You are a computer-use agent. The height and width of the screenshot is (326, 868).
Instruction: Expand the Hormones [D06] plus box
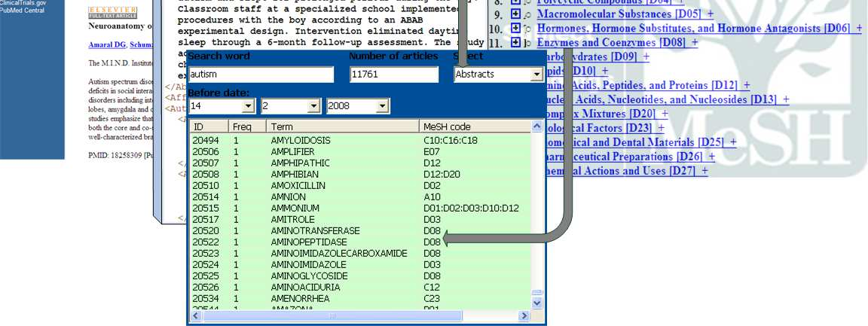point(515,28)
